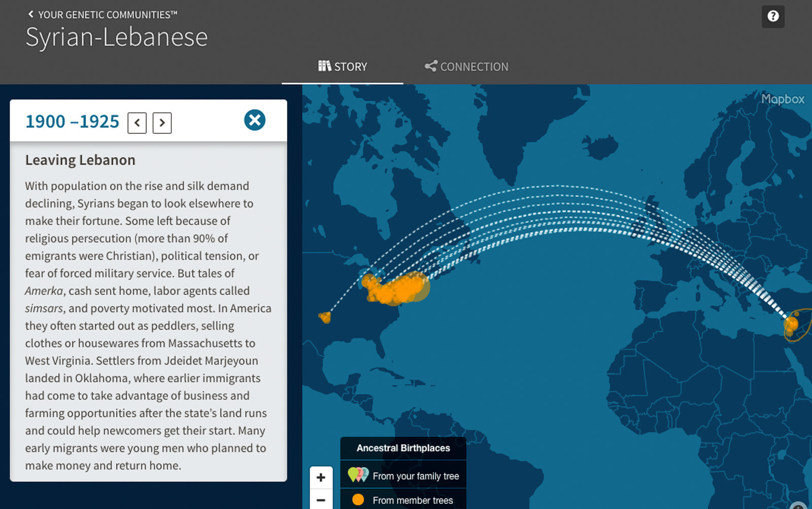The image size is (812, 509).
Task: Go back to Your Genetic Communities
Action: point(103,15)
